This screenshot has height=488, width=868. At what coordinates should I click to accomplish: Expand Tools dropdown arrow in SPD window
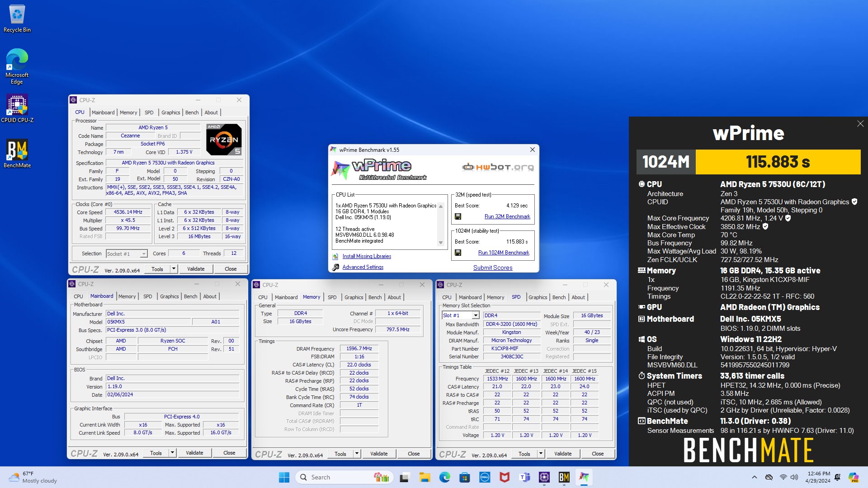click(541, 454)
